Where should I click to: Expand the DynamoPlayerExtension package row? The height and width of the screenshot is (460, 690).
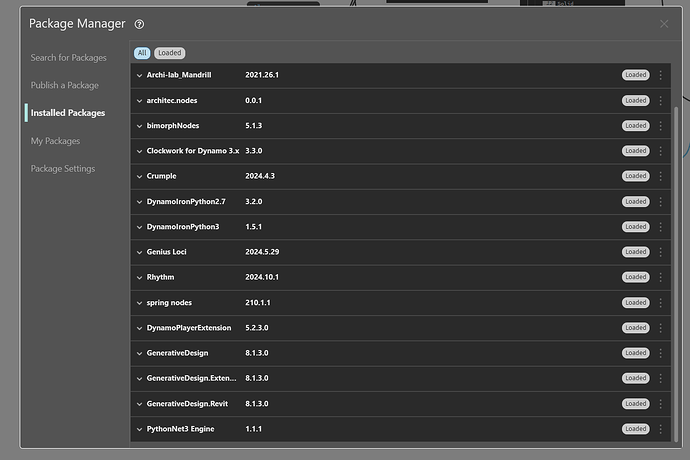[x=139, y=328]
